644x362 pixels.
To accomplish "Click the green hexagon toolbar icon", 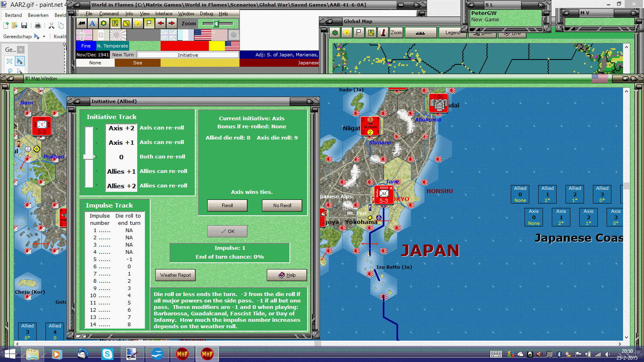I will point(104,23).
